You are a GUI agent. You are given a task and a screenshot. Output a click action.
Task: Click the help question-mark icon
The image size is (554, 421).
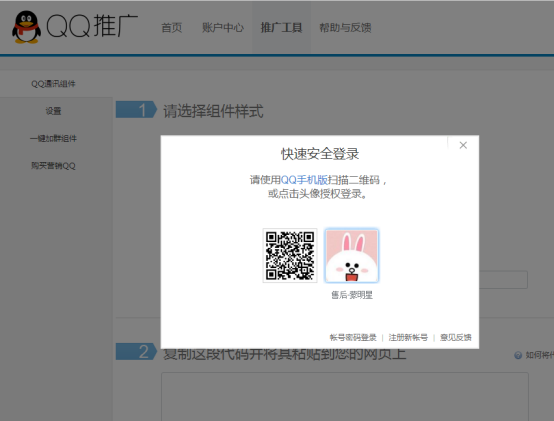518,355
